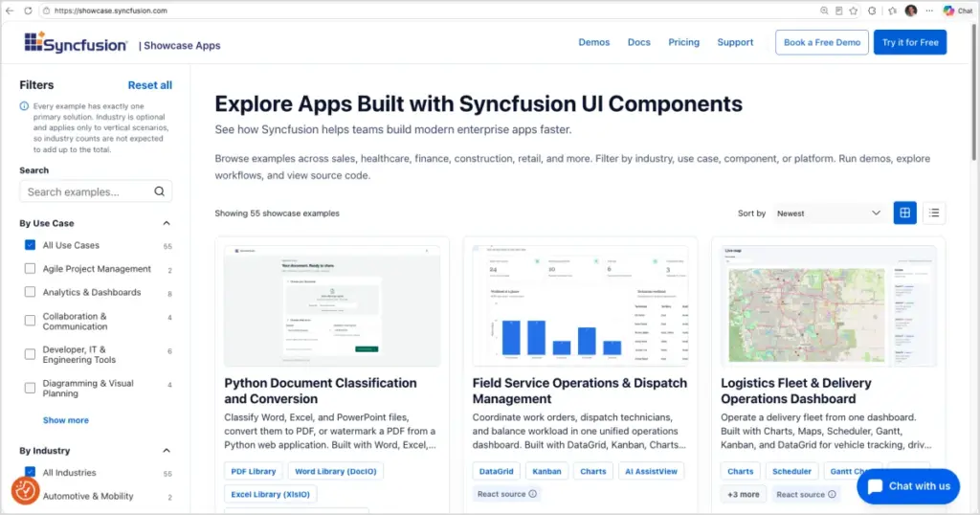
Task: Open the orange cookie preferences icon
Action: (x=25, y=491)
